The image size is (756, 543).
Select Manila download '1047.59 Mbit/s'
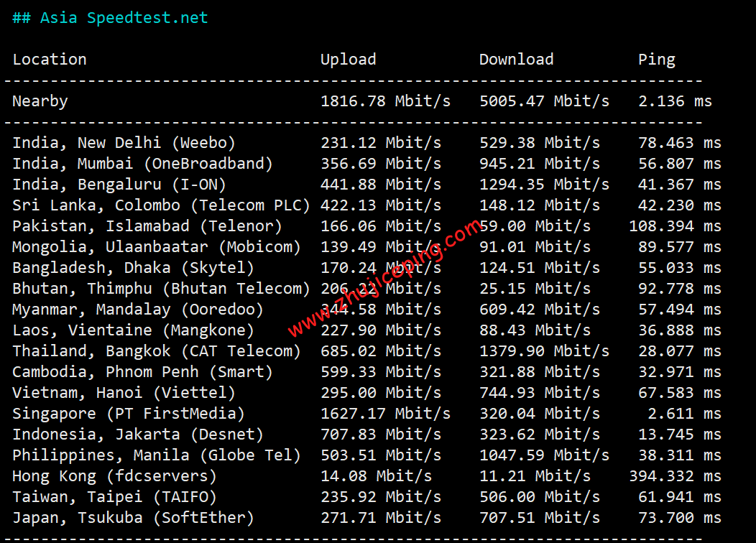point(544,455)
